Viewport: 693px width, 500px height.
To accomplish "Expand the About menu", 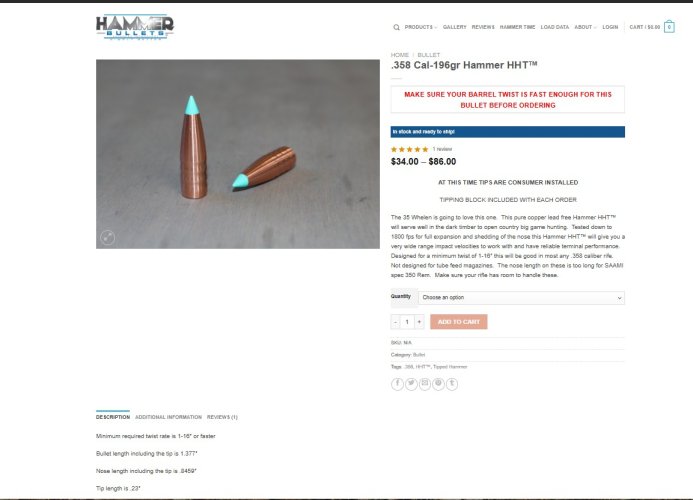I will point(585,27).
